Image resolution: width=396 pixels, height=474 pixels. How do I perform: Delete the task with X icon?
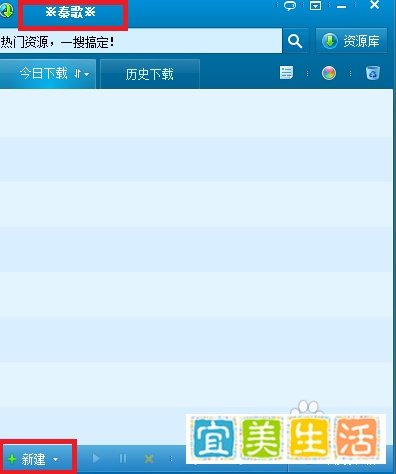click(149, 459)
